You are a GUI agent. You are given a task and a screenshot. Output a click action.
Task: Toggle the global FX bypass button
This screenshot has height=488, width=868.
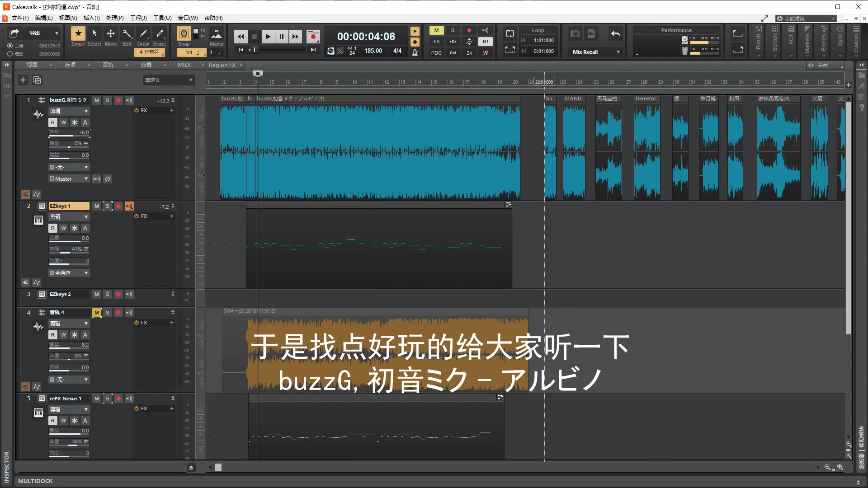point(436,42)
